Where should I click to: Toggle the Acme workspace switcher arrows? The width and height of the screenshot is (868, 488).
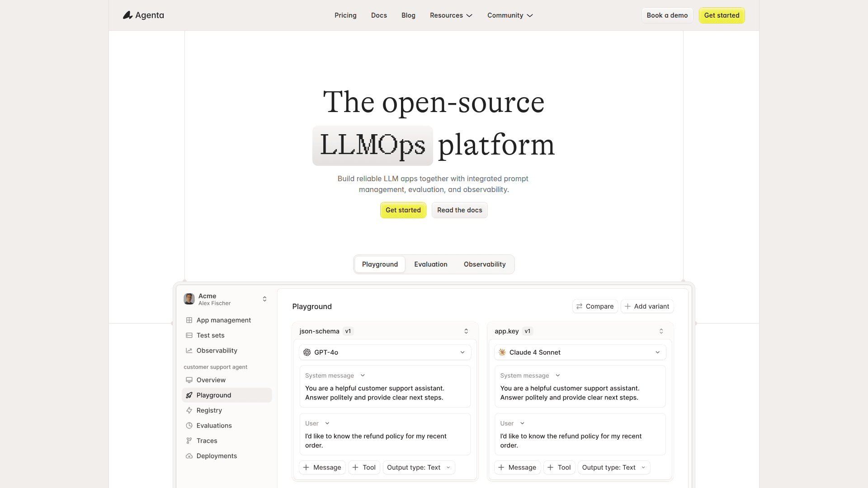click(x=264, y=299)
